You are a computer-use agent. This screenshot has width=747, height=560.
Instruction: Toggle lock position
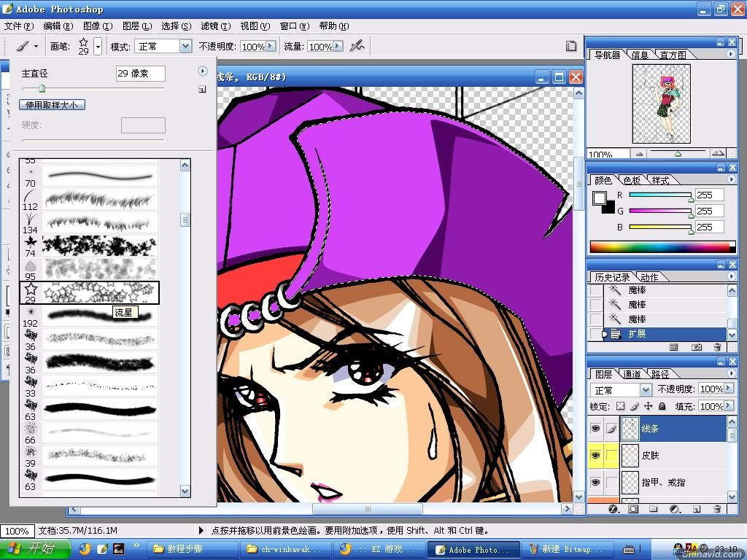(x=648, y=406)
